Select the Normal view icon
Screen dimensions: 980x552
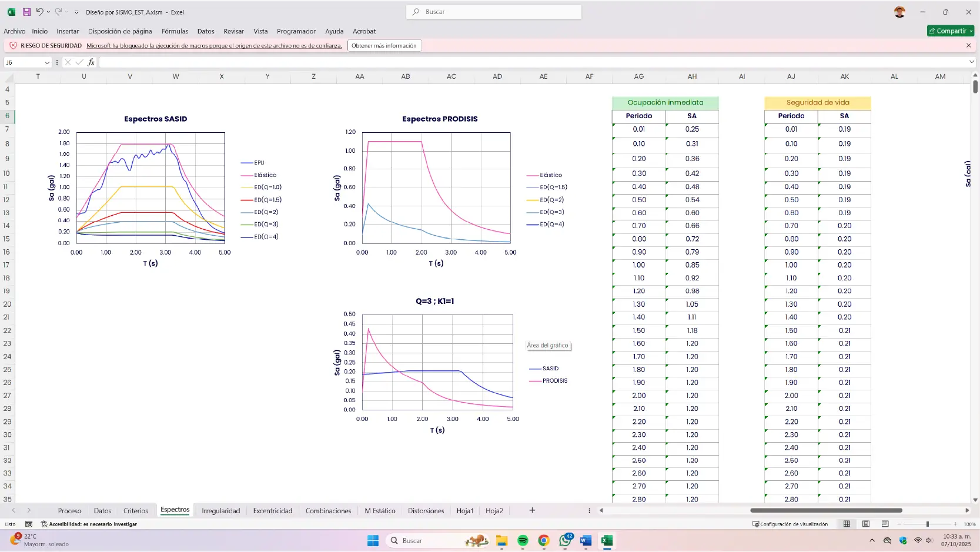pos(847,524)
